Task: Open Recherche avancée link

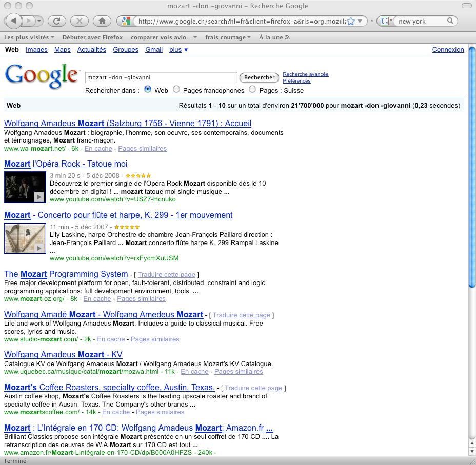Action: pos(306,74)
